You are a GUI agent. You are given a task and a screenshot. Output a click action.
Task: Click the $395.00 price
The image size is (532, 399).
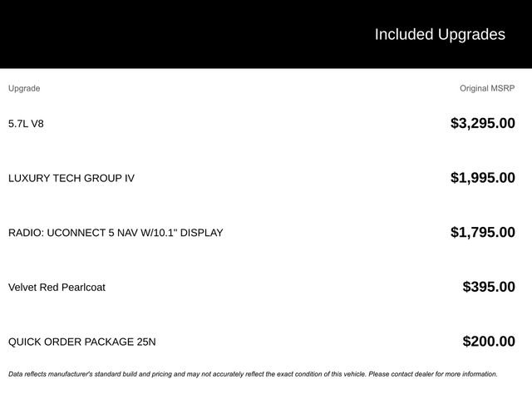[x=489, y=288]
